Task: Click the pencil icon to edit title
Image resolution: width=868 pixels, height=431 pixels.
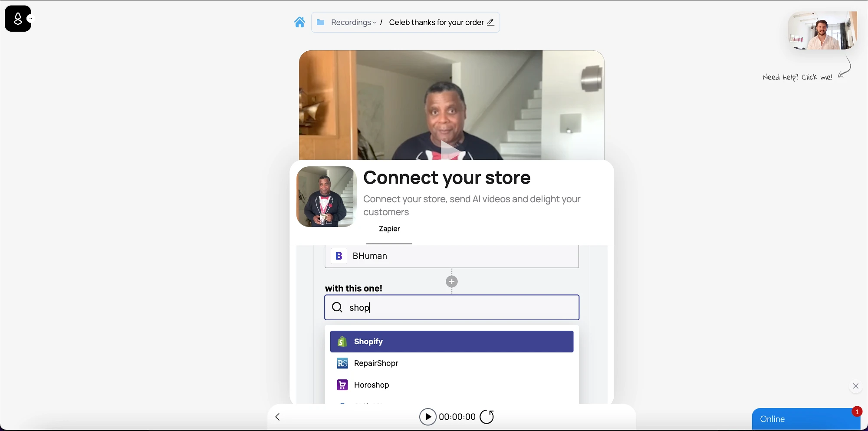Action: coord(491,22)
